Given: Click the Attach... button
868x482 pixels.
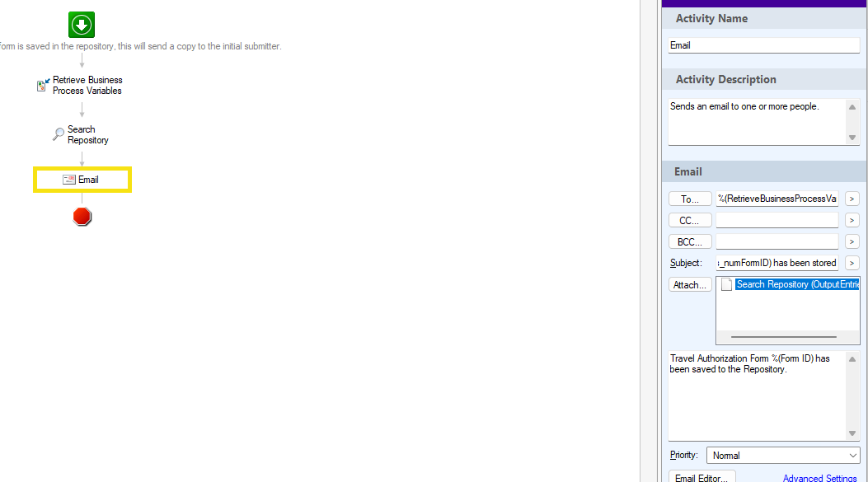Looking at the screenshot, I should pyautogui.click(x=690, y=284).
